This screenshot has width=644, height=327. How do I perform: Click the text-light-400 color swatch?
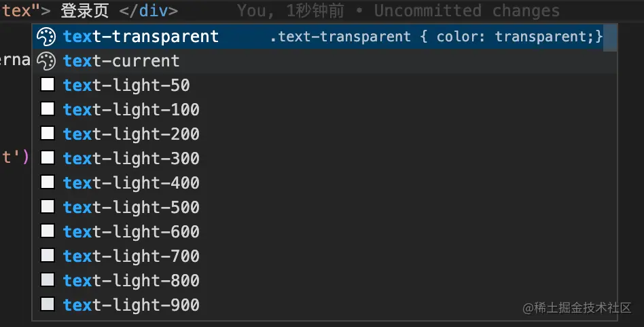[x=48, y=182]
